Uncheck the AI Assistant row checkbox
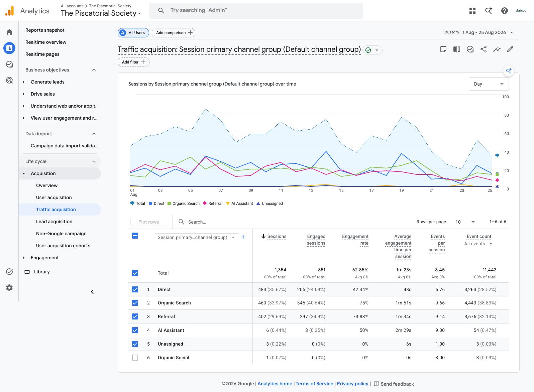 pyautogui.click(x=135, y=330)
